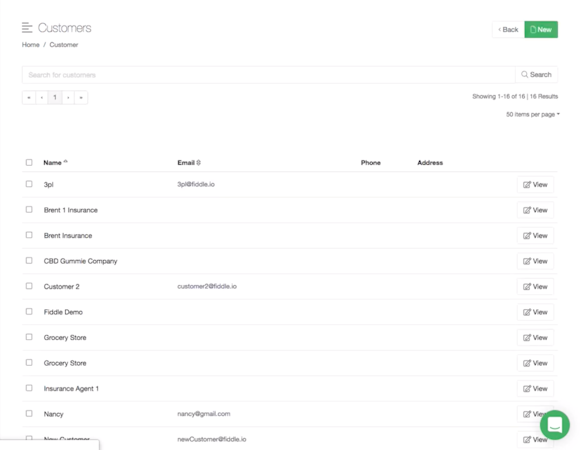Click the Back button
Screen dimensions: 580x450
(508, 30)
